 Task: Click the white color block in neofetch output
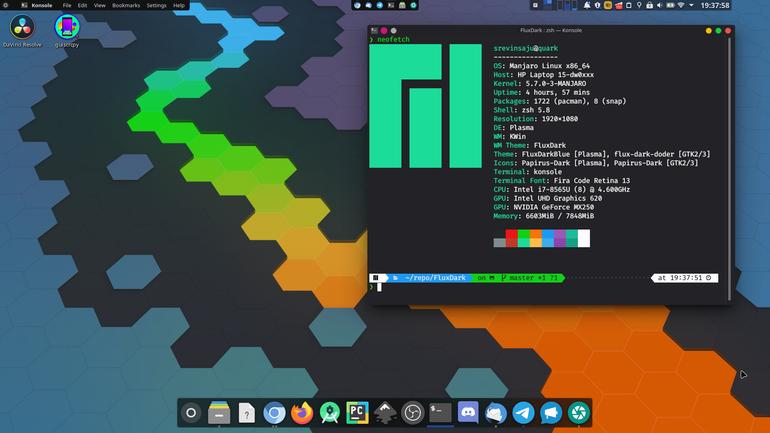point(584,238)
